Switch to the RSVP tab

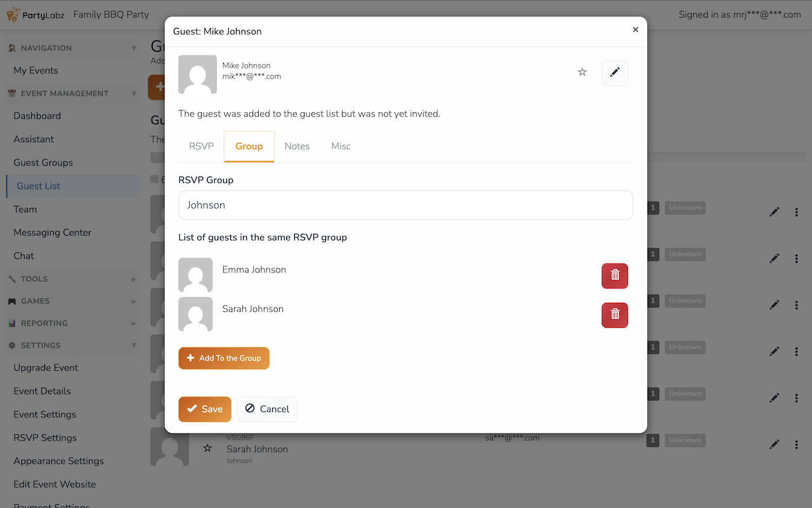click(x=201, y=146)
